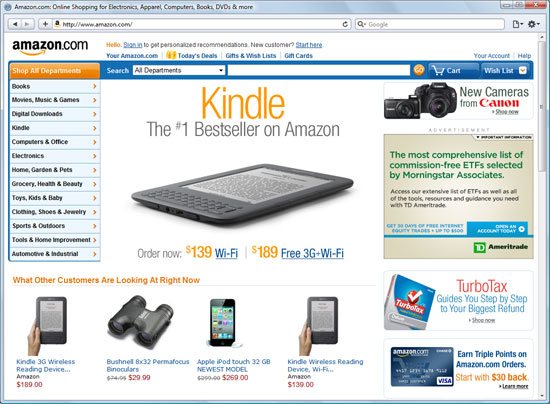Expand the Books department chevron
Image resolution: width=550 pixels, height=404 pixels.
pyautogui.click(x=94, y=86)
